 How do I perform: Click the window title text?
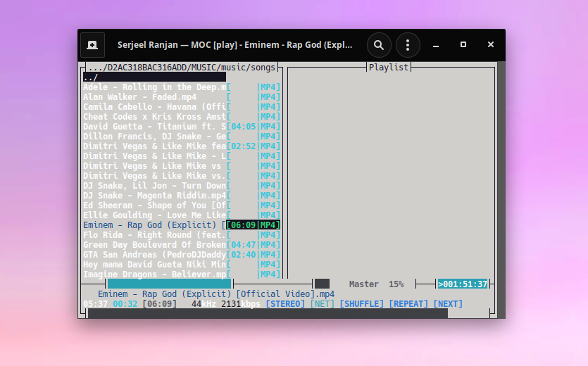(x=234, y=45)
